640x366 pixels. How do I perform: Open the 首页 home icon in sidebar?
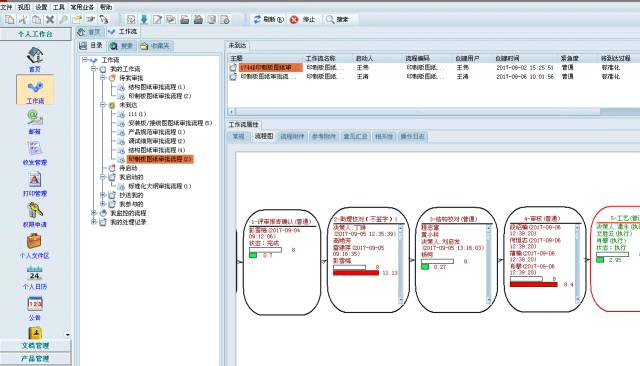coord(35,59)
